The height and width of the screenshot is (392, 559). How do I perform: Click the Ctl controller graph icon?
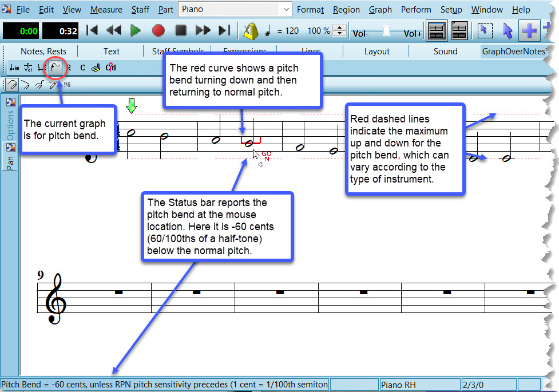(110, 68)
